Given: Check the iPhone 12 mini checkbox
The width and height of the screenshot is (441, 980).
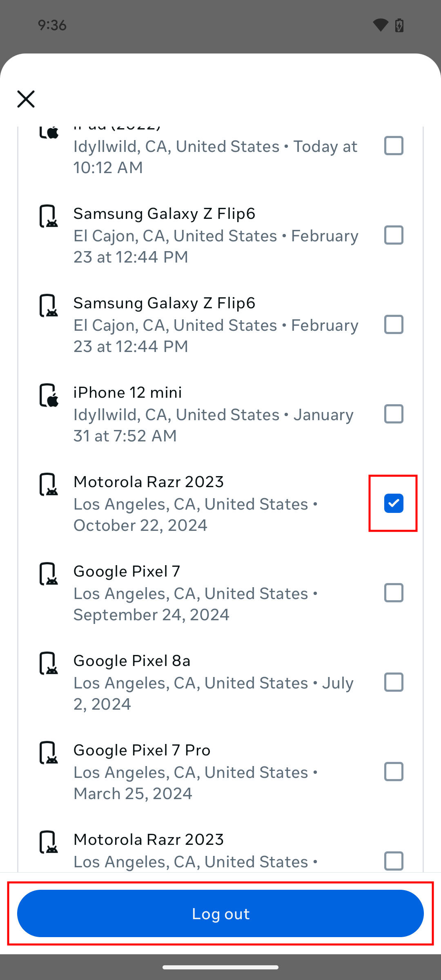Looking at the screenshot, I should [394, 414].
